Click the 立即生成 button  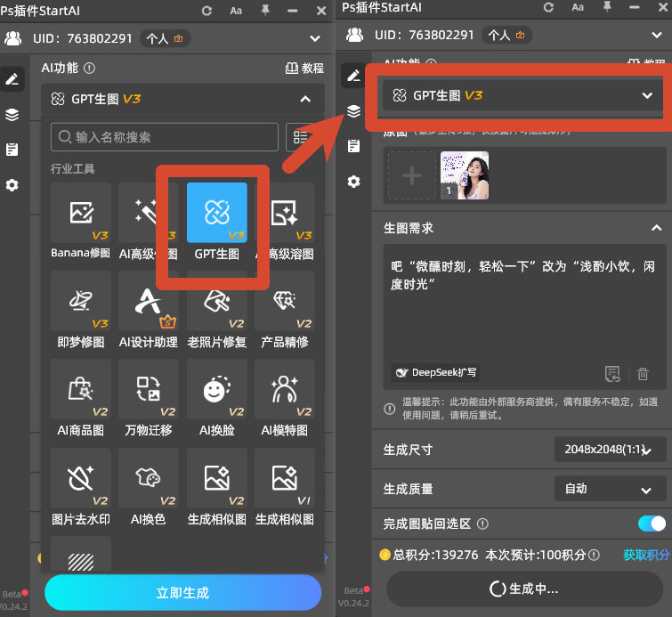tap(183, 593)
